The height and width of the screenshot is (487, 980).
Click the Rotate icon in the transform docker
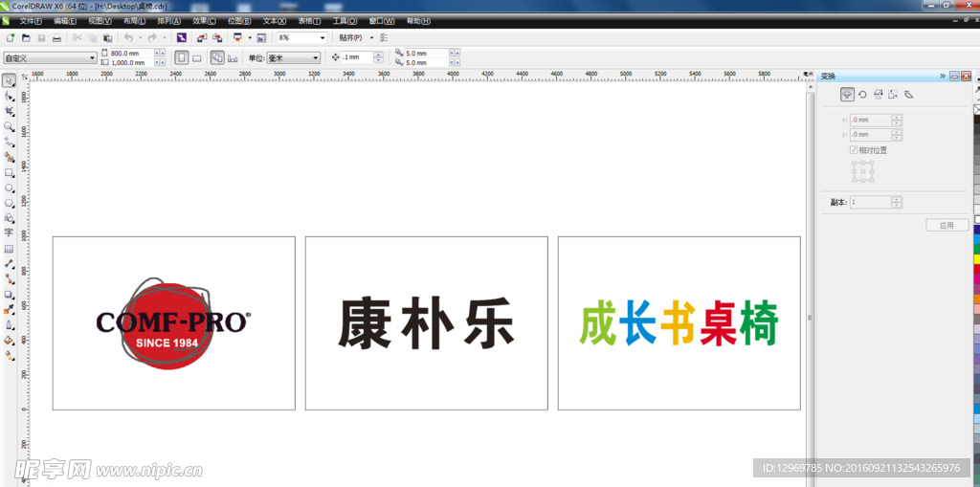click(862, 94)
